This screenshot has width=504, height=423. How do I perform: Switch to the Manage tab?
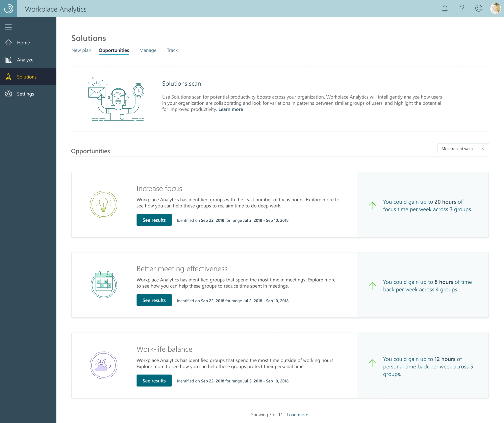[148, 50]
